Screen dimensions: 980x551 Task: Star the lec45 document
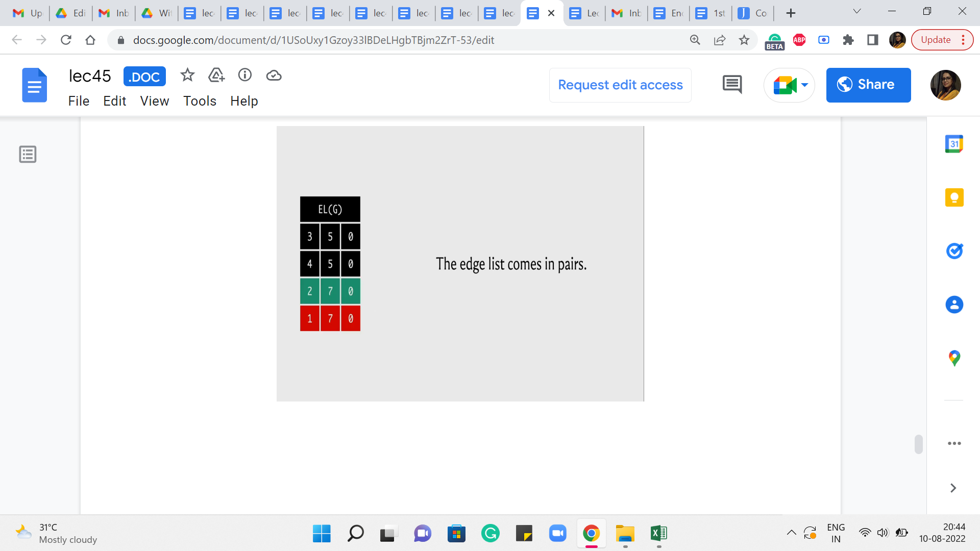[x=187, y=76]
